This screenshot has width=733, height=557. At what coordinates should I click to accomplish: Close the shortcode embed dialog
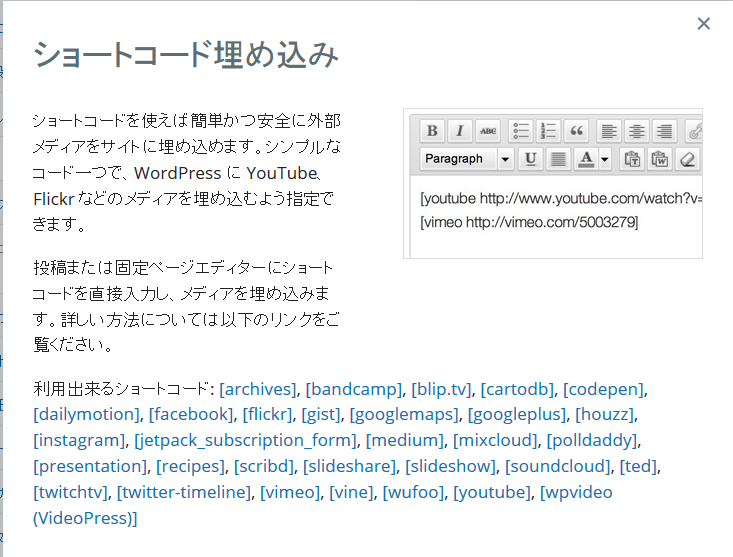pyautogui.click(x=704, y=23)
